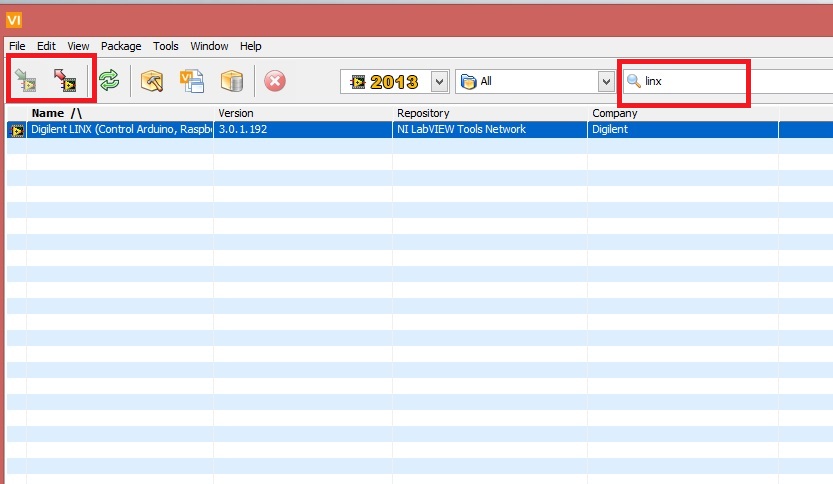The image size is (833, 484).
Task: Open the Tools menu
Action: coord(166,46)
